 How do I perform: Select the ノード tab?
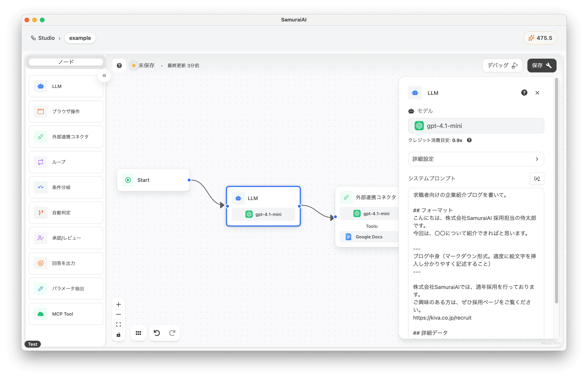(x=66, y=62)
